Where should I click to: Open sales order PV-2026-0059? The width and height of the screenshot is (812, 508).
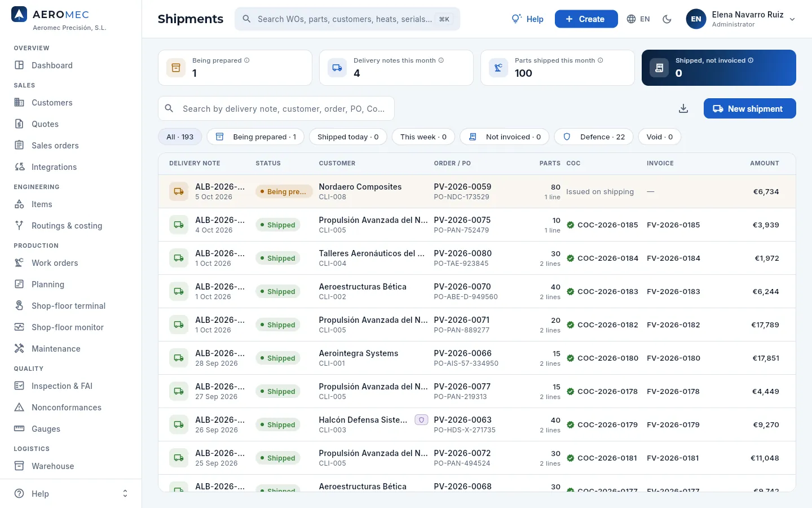point(462,187)
